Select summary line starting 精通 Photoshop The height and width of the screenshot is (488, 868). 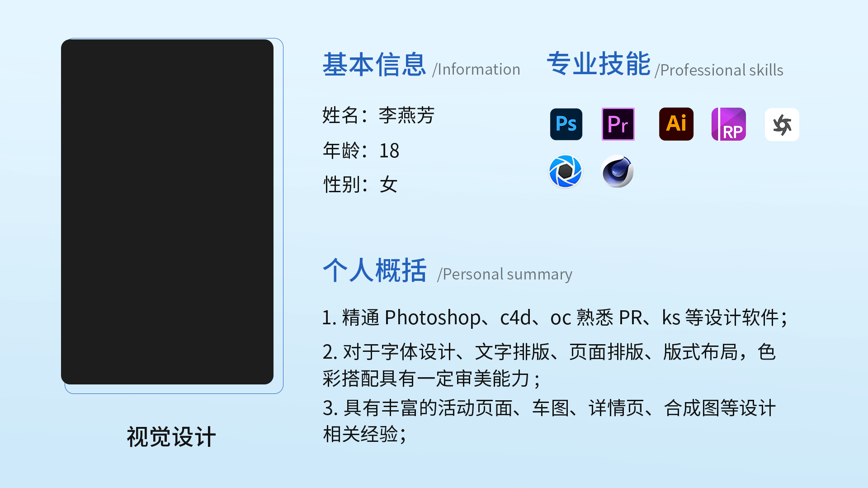pos(555,317)
